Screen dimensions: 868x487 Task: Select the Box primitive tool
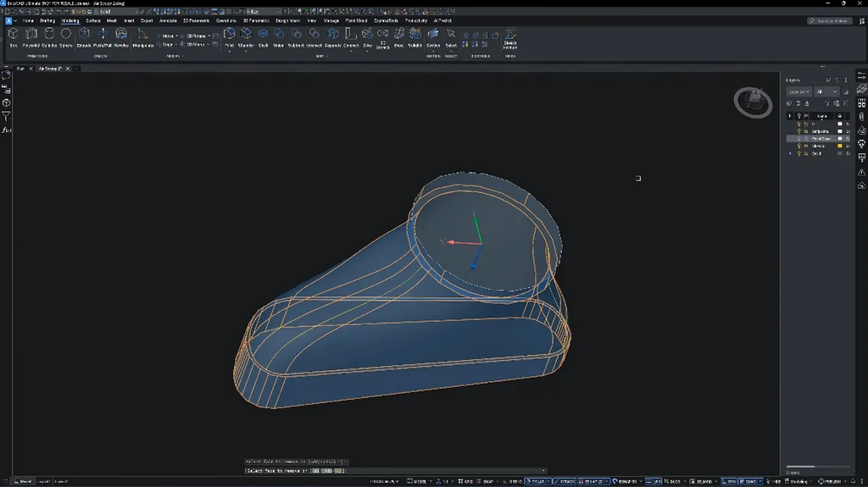(x=14, y=37)
